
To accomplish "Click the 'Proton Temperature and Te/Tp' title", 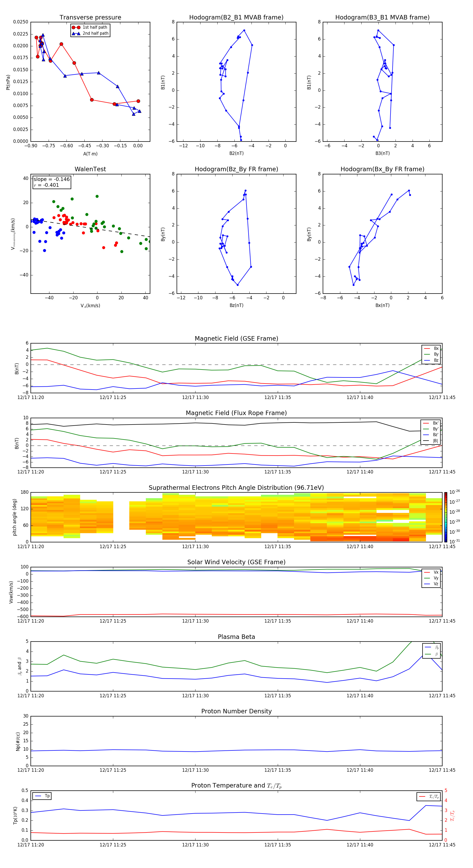I will pos(236,785).
